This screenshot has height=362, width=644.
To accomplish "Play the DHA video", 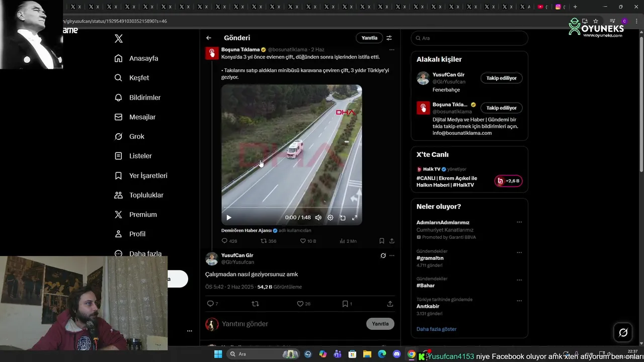I will [x=229, y=218].
